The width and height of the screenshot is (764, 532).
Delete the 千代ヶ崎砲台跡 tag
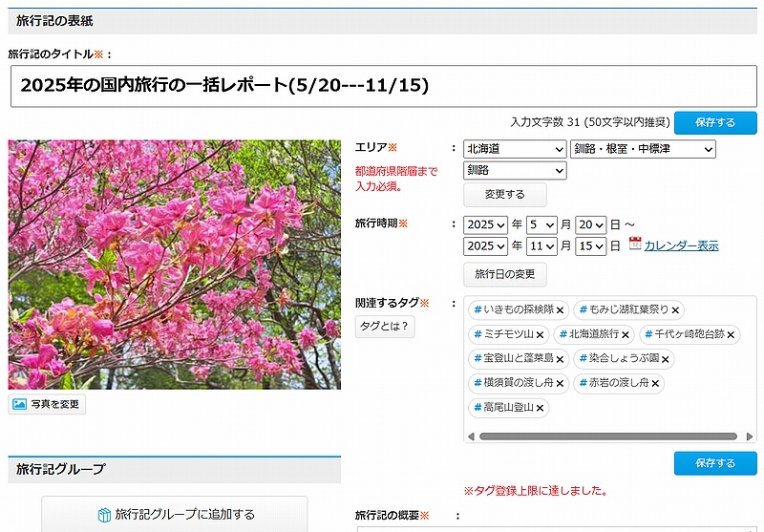(731, 335)
